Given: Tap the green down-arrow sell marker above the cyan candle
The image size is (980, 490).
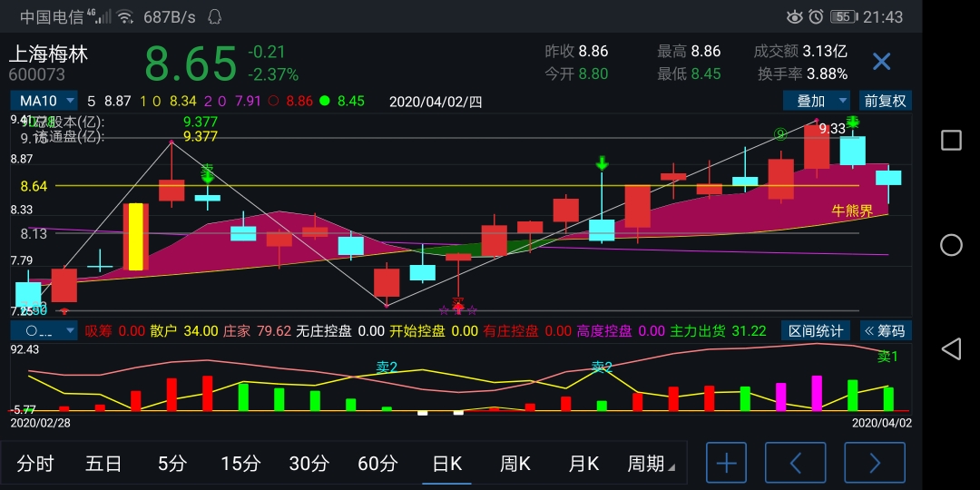Looking at the screenshot, I should (x=602, y=163).
